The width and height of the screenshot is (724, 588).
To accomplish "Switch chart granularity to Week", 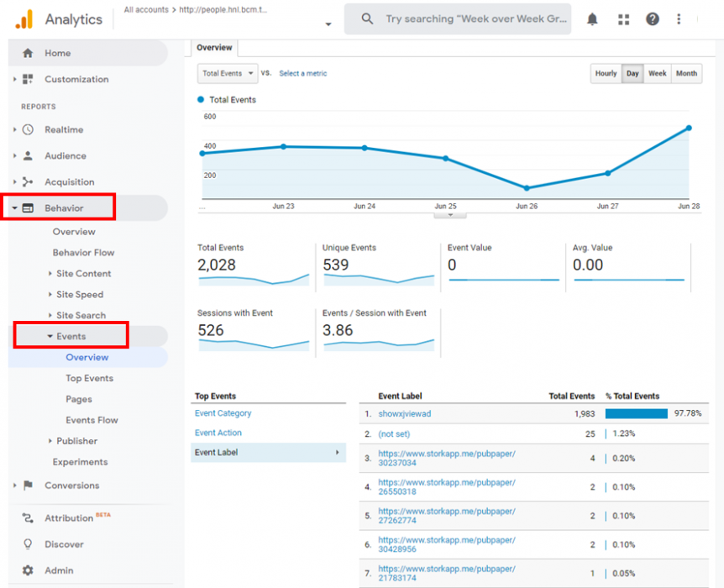I will (657, 73).
